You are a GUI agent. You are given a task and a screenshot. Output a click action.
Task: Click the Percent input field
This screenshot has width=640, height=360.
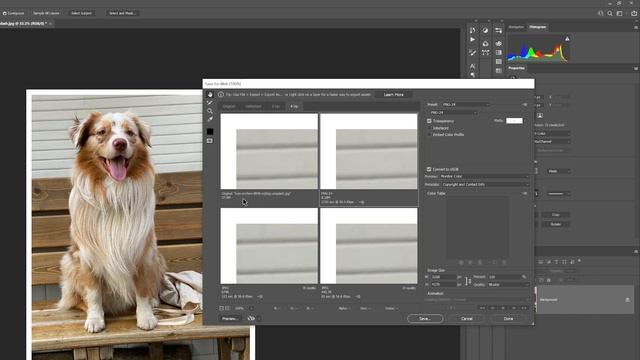tap(505, 277)
